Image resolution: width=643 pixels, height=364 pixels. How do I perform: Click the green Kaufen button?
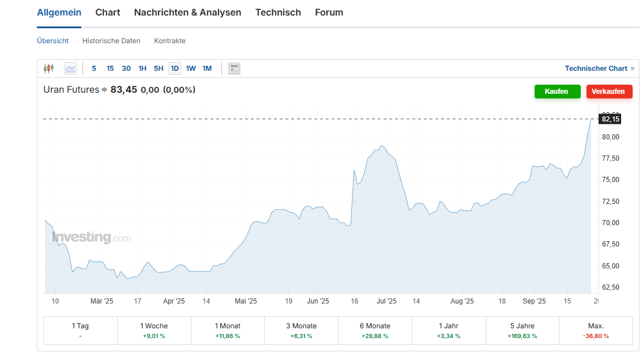(x=557, y=91)
